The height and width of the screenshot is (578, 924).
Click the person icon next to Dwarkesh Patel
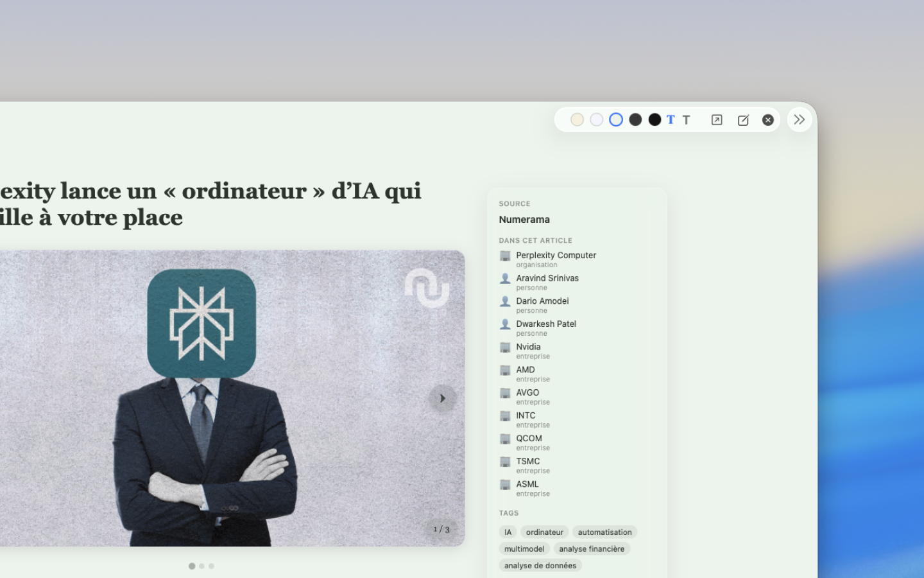click(505, 324)
